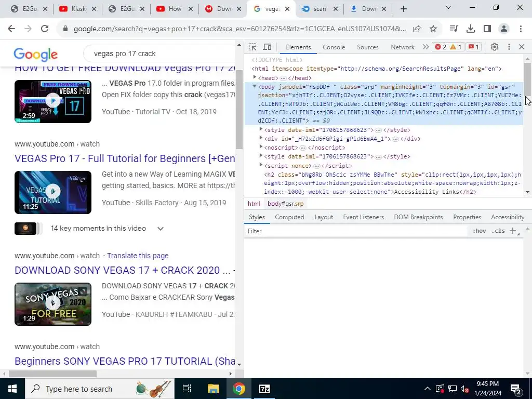Toggle the .cls classes button
Image resolution: width=532 pixels, height=399 pixels.
click(498, 231)
